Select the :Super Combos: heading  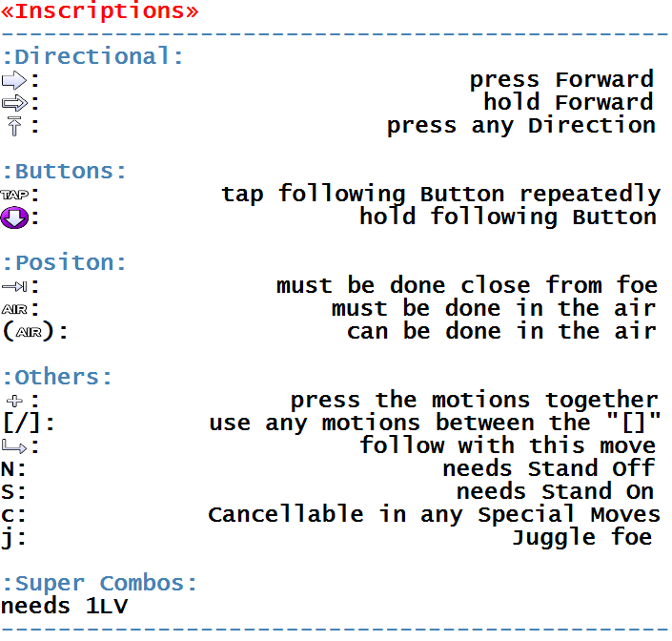coord(99,584)
